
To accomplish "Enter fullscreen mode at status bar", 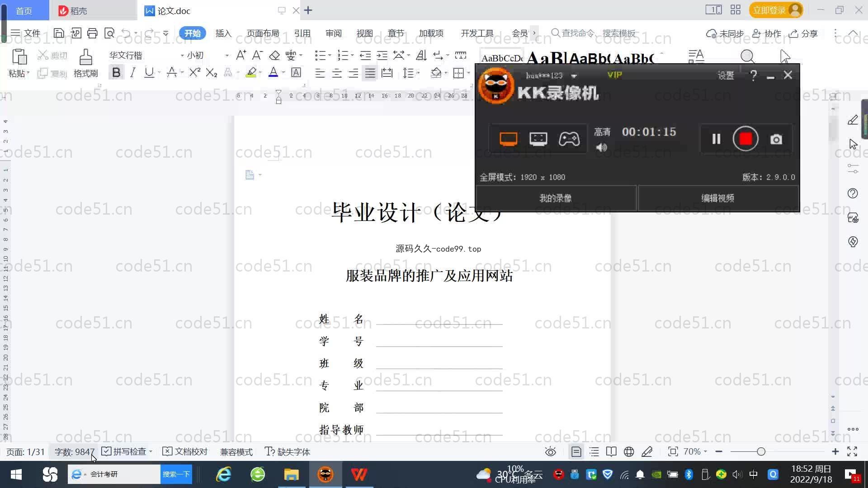I will point(852,451).
